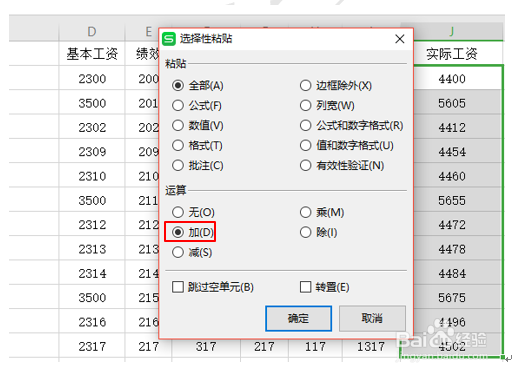Click cell with value 2316

click(x=92, y=322)
